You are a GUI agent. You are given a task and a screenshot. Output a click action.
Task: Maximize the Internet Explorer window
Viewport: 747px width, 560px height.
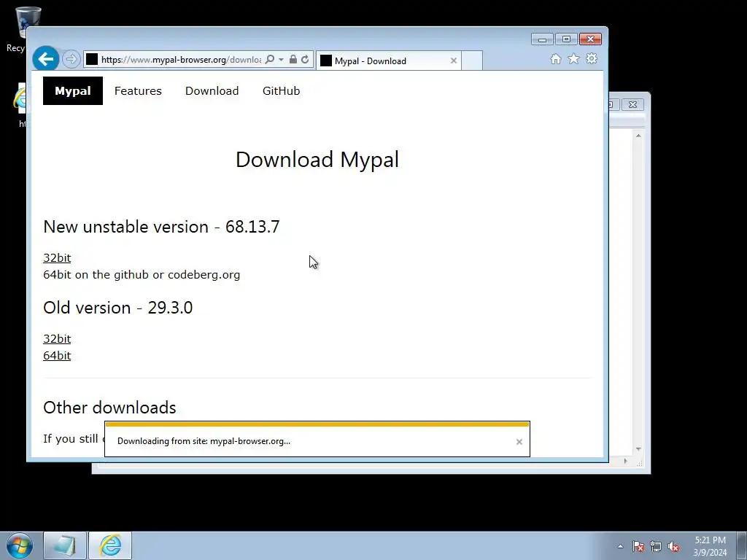[x=566, y=39]
